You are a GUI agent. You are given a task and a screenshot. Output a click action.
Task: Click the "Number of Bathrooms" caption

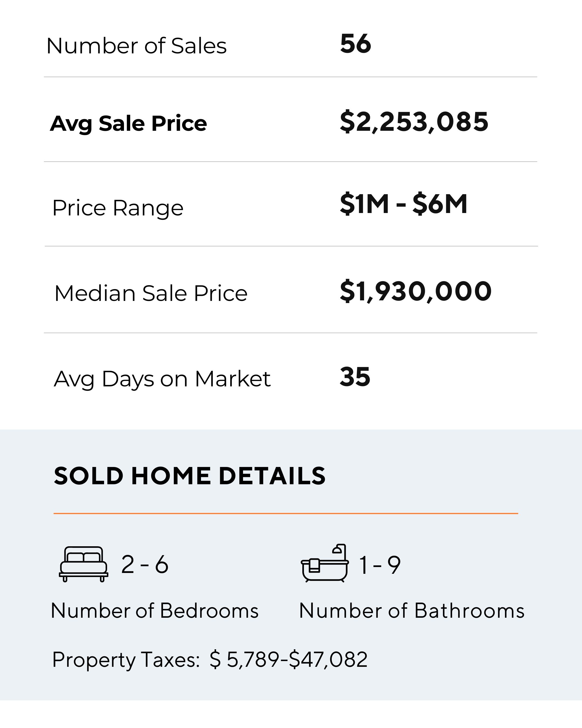tap(412, 610)
